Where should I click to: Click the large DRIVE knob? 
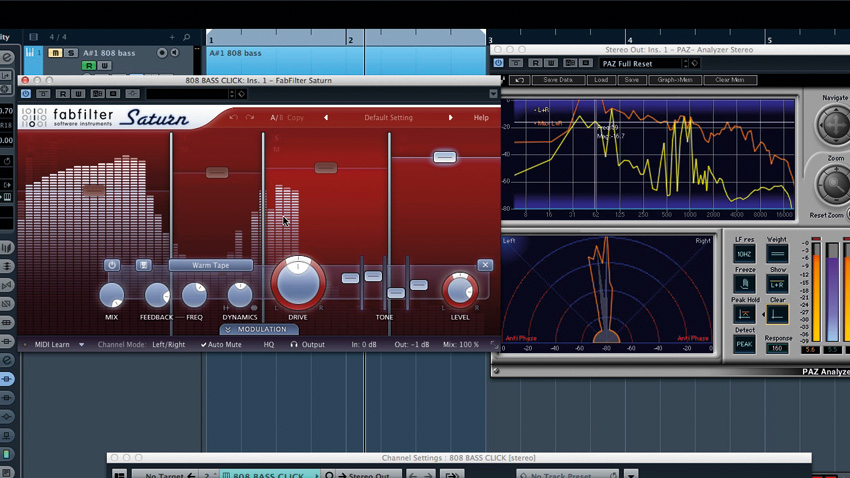coord(298,283)
